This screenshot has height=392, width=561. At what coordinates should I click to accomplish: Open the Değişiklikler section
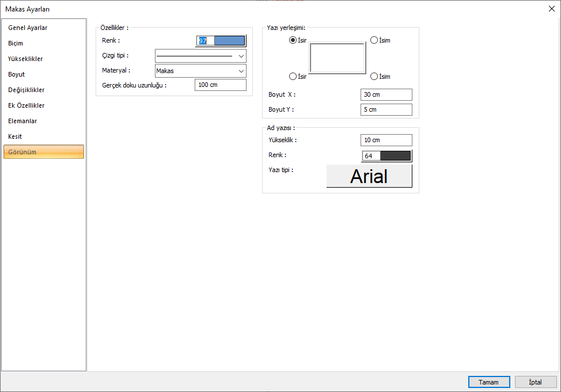coord(26,90)
